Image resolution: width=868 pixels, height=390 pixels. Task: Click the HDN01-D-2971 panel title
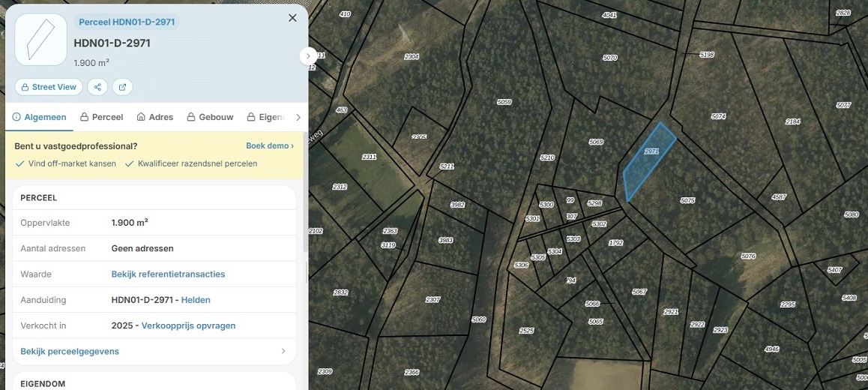(112, 43)
